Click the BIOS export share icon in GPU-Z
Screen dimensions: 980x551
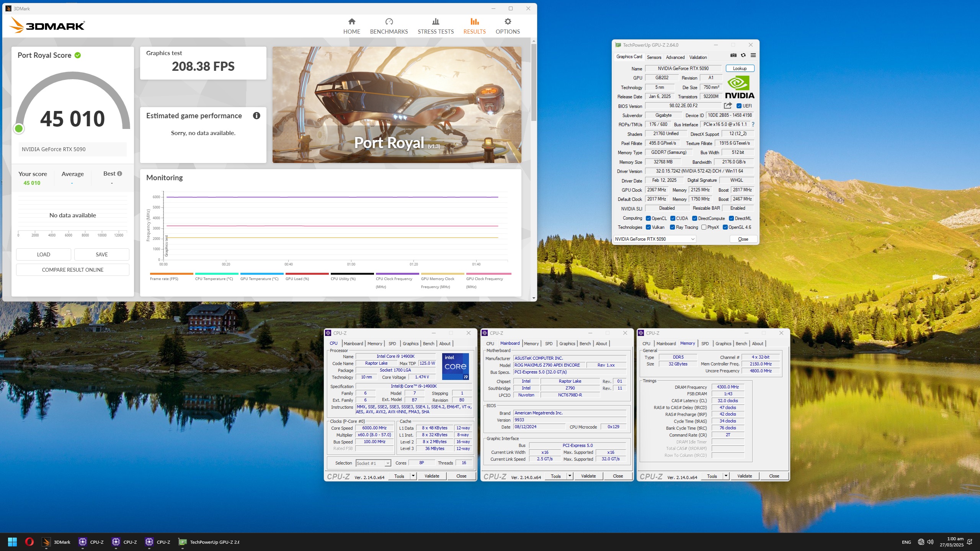728,106
